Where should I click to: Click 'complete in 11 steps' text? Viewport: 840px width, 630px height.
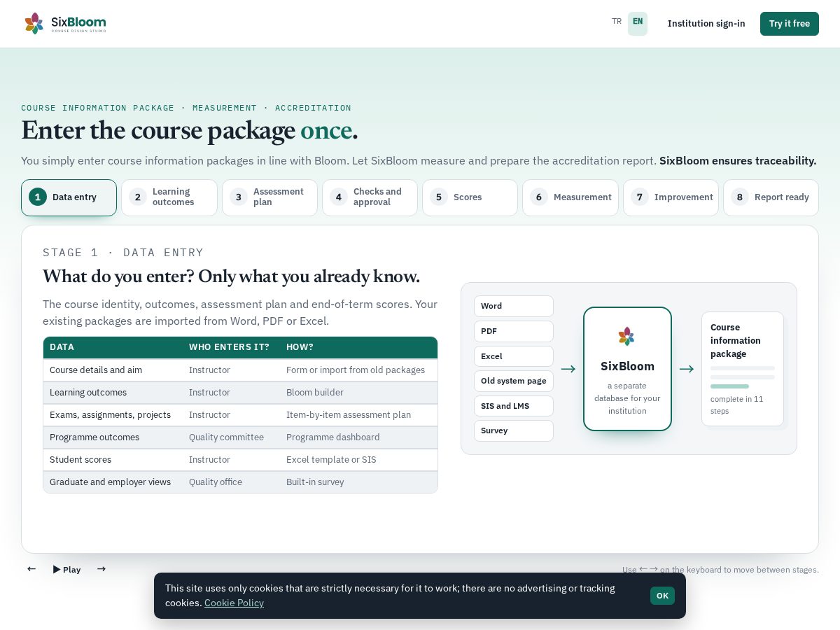click(x=737, y=405)
